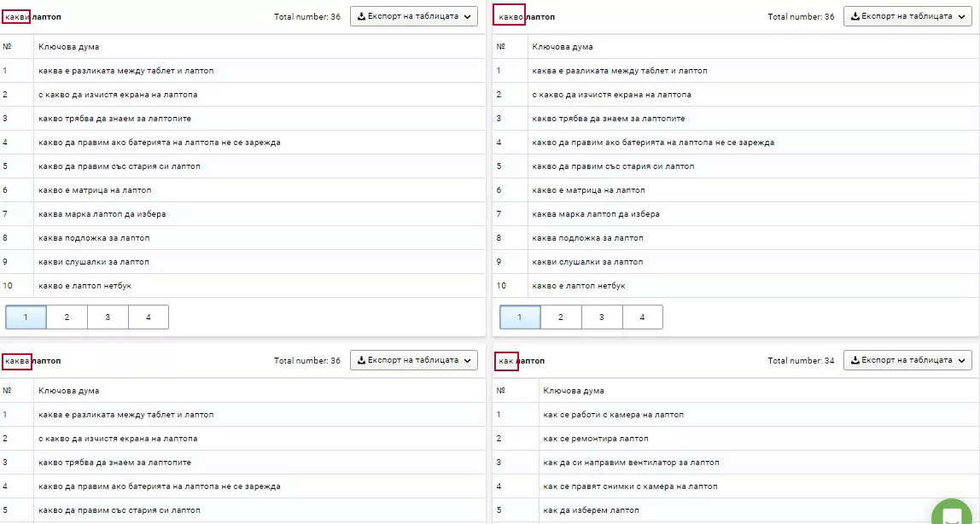980x524 pixels.
Task: Open export dropdown in "какво лаптоп" panel
Action: point(907,17)
